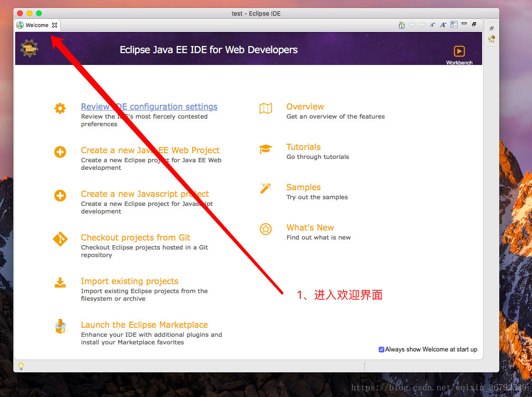
Task: Open the What's New link
Action: 310,228
